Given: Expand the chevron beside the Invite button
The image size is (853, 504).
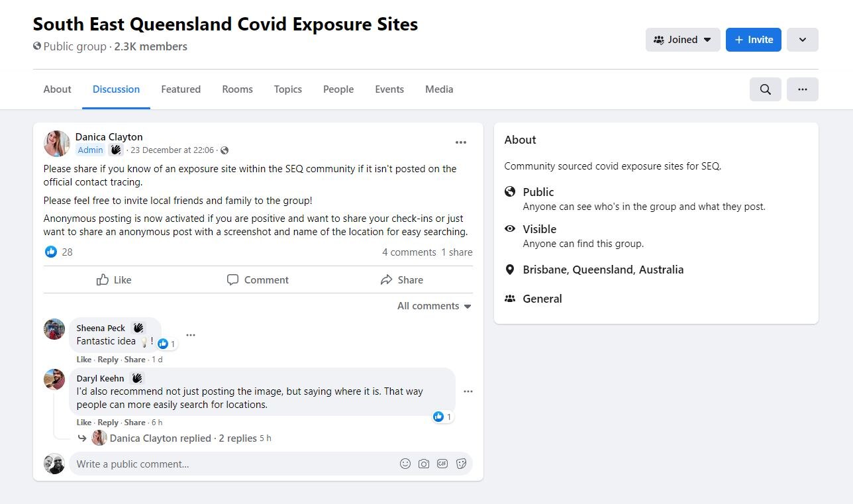Looking at the screenshot, I should pyautogui.click(x=802, y=40).
